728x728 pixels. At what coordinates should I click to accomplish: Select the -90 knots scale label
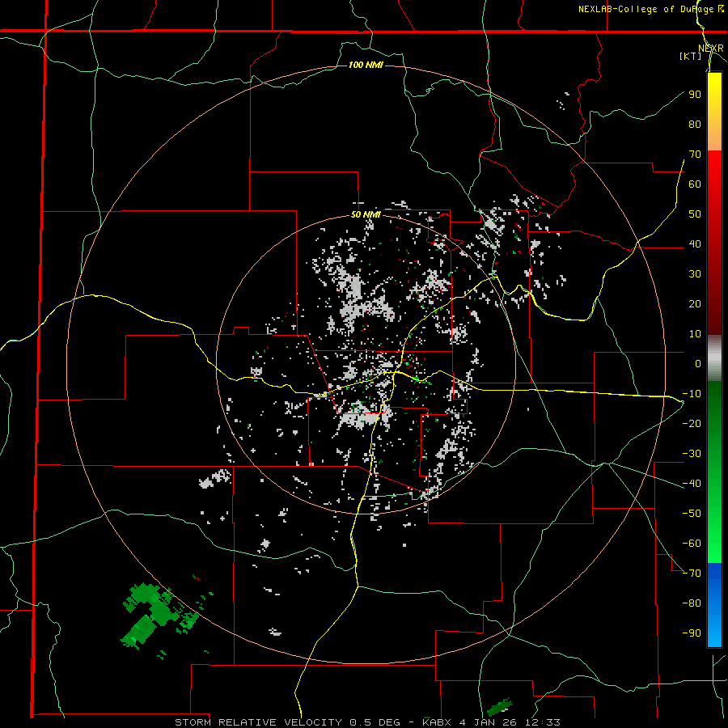tap(692, 633)
